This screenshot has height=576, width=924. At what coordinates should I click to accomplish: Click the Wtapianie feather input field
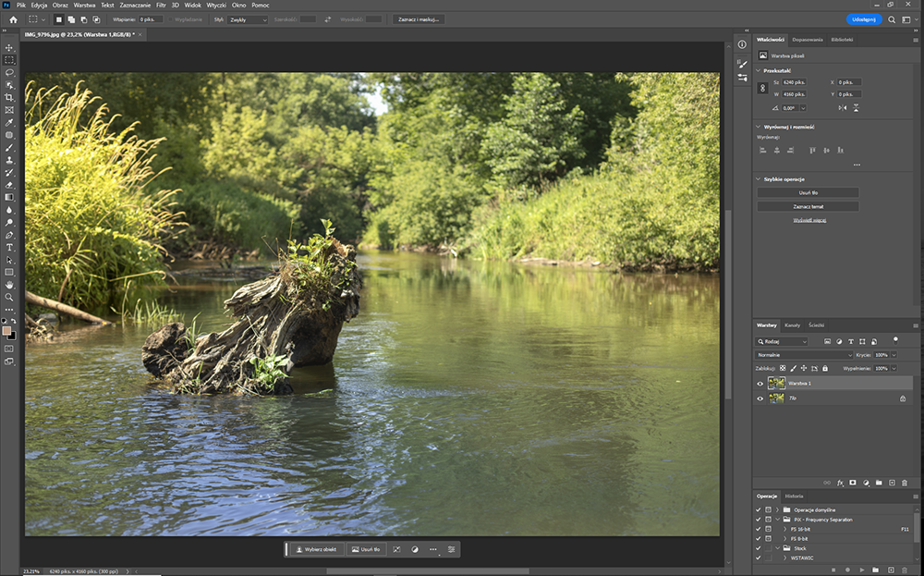tap(152, 19)
